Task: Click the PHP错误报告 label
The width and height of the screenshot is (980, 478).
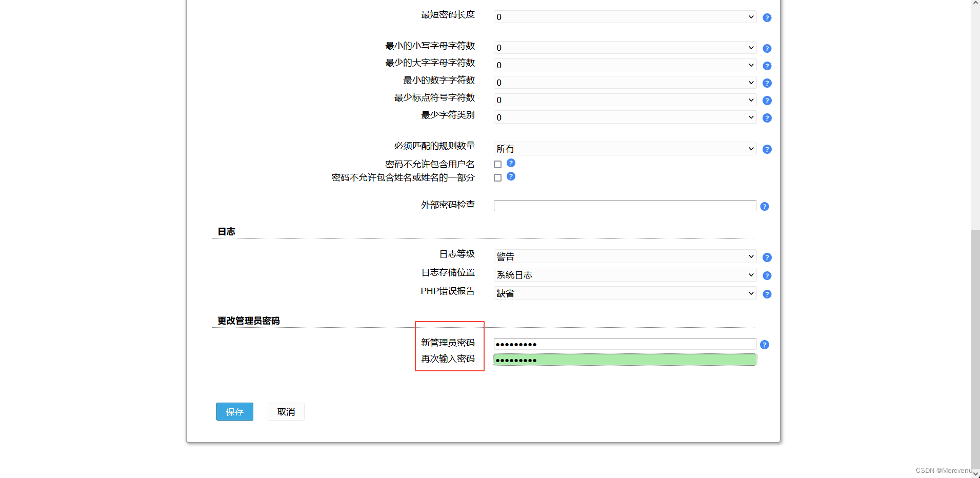Action: [448, 291]
